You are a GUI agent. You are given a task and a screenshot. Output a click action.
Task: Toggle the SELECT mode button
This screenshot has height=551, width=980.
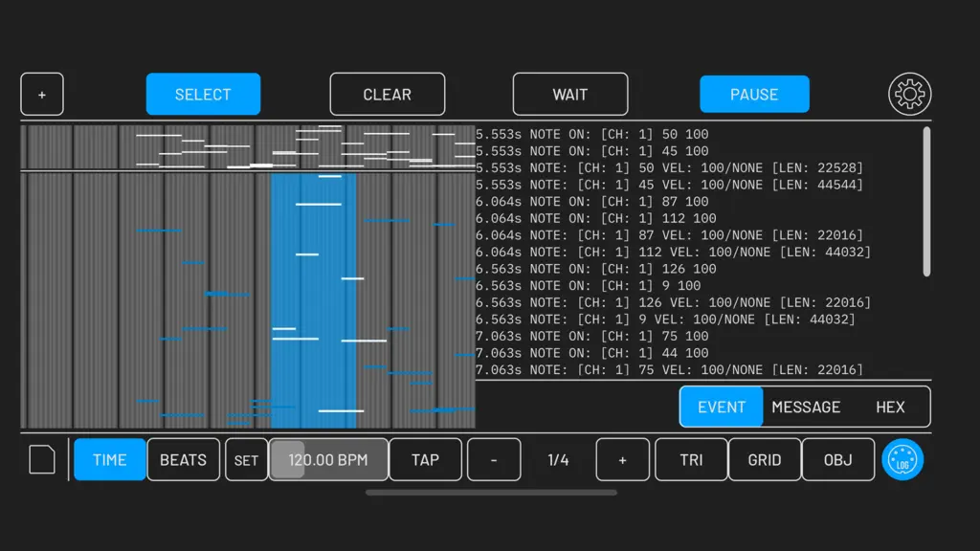[x=203, y=95]
